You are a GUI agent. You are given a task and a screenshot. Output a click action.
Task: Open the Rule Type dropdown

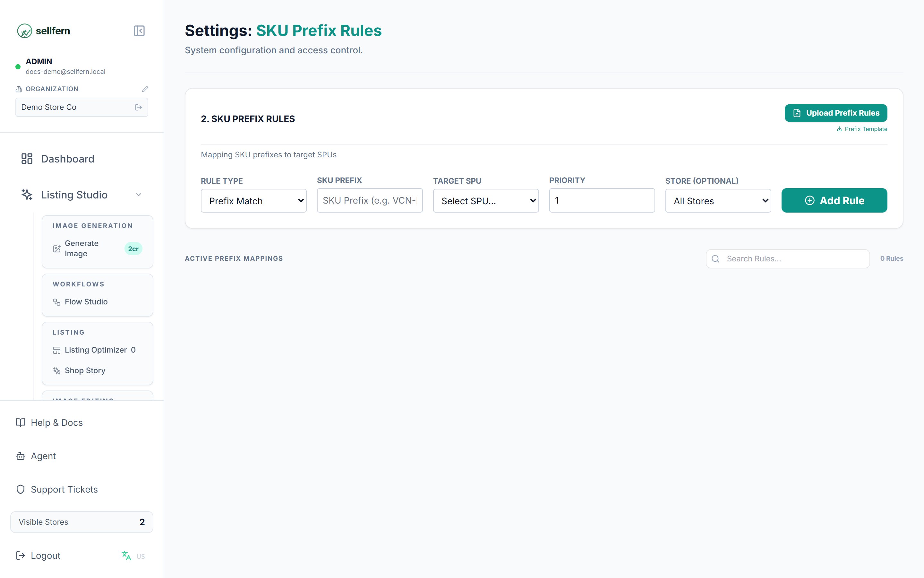[x=253, y=201]
